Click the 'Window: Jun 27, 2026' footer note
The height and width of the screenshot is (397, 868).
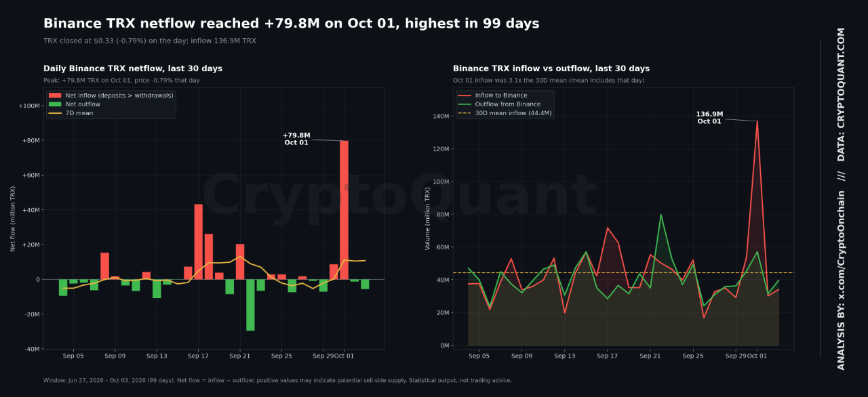pos(277,381)
